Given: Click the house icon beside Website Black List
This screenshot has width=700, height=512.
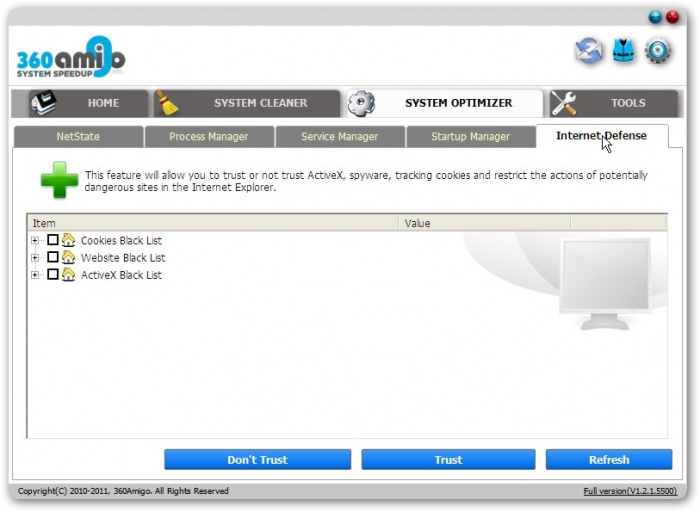Looking at the screenshot, I should pyautogui.click(x=68, y=258).
